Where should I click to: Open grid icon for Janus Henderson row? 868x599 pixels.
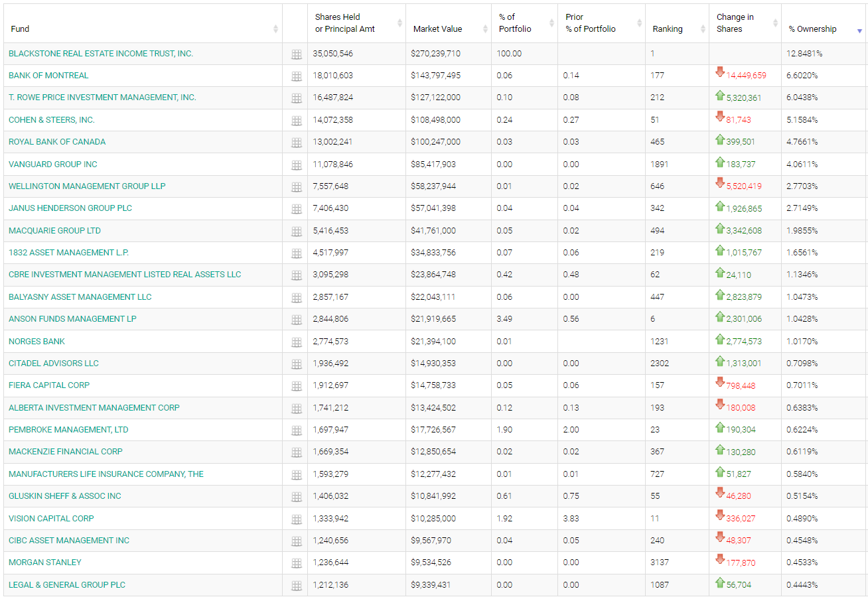click(297, 209)
